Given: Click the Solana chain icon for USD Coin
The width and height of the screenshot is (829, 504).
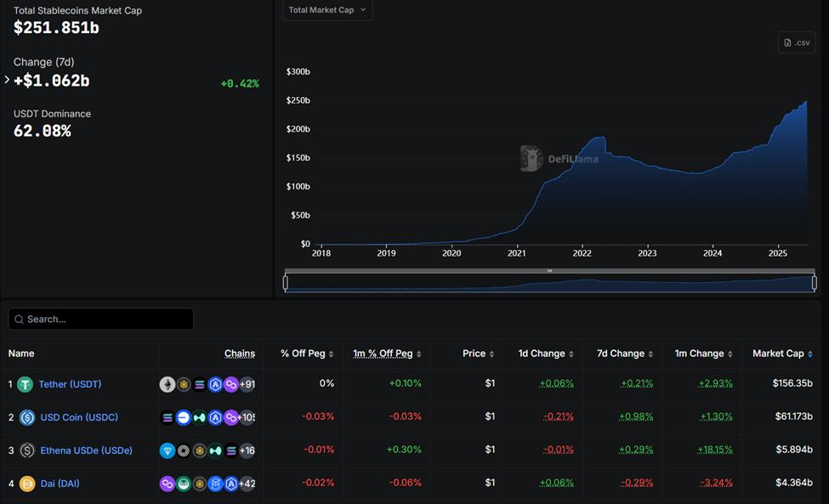Looking at the screenshot, I should 167,417.
